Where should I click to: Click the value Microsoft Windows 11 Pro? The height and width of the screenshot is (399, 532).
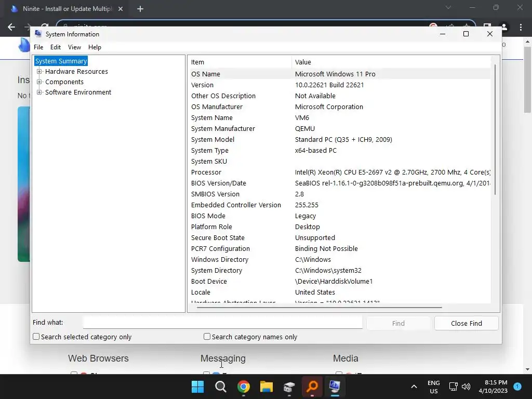point(335,74)
